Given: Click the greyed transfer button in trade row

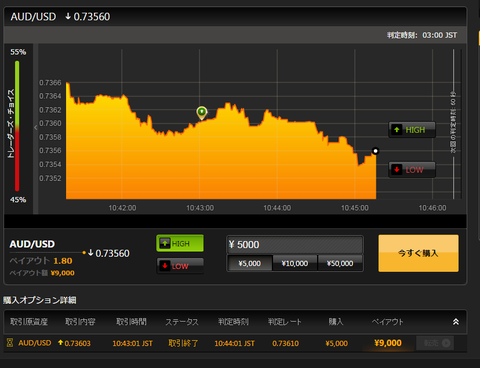Looking at the screenshot, I should (435, 343).
